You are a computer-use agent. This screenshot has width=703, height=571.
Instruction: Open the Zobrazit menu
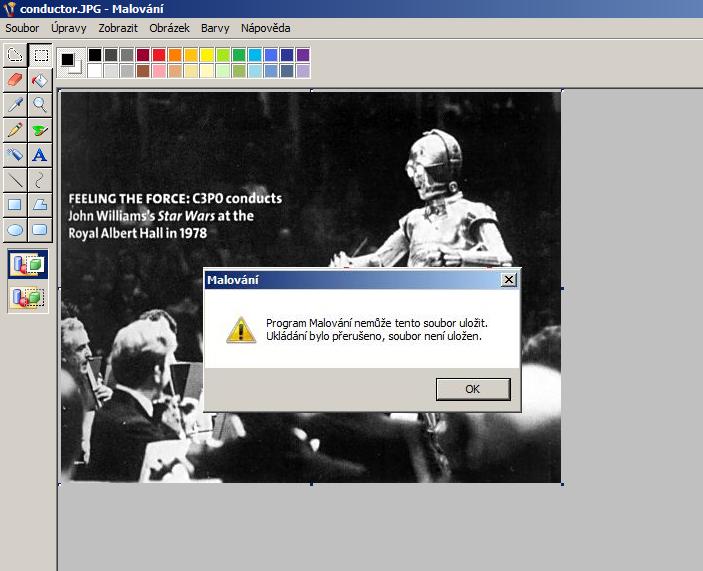coord(118,28)
